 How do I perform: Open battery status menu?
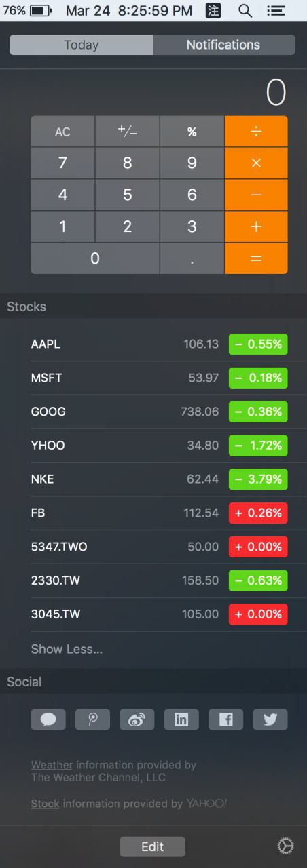tap(28, 11)
